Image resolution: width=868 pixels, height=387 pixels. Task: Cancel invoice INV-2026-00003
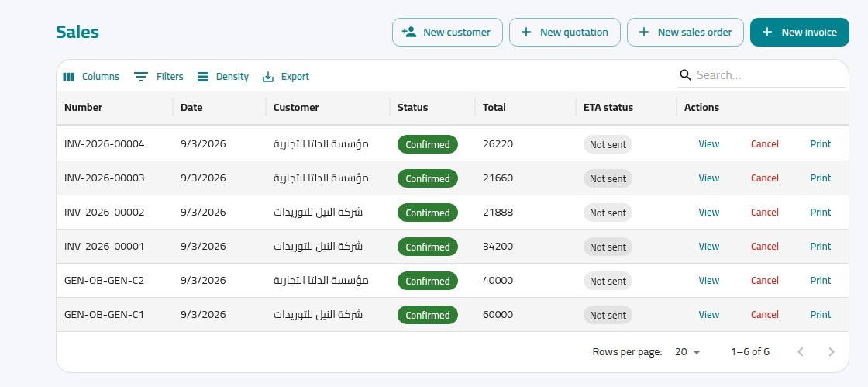(764, 178)
